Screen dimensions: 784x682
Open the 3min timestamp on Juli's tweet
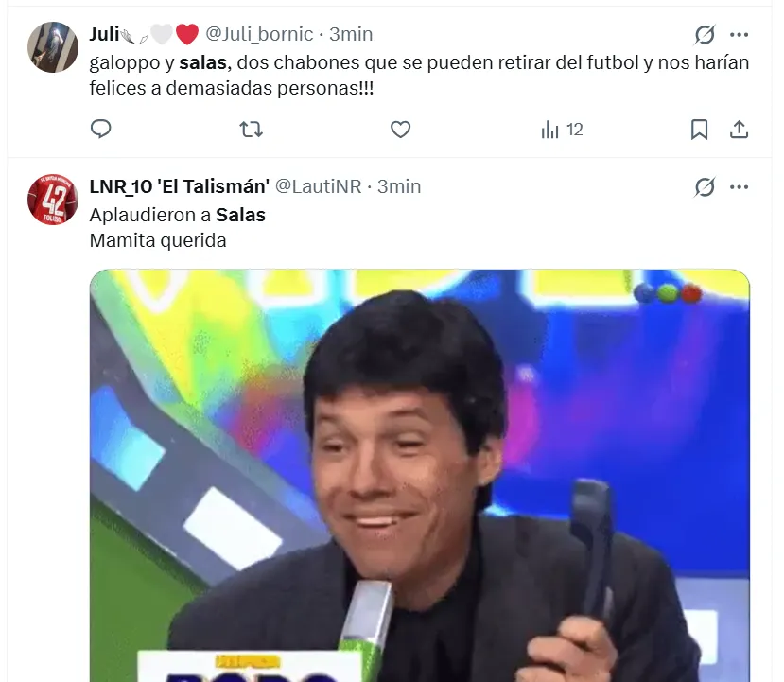click(x=351, y=34)
